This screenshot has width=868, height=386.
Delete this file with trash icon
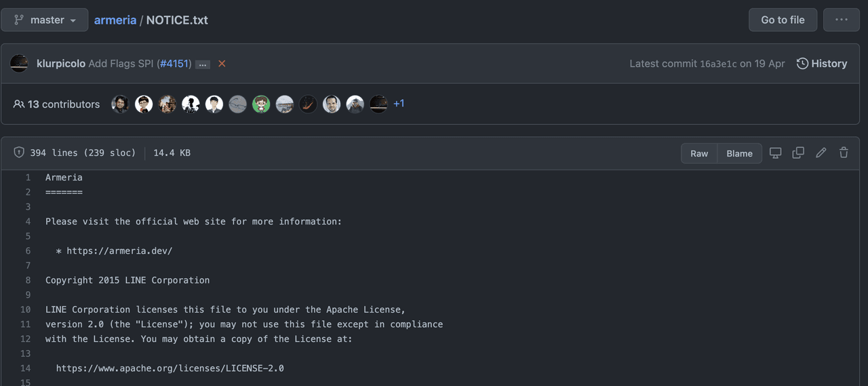[x=844, y=153]
